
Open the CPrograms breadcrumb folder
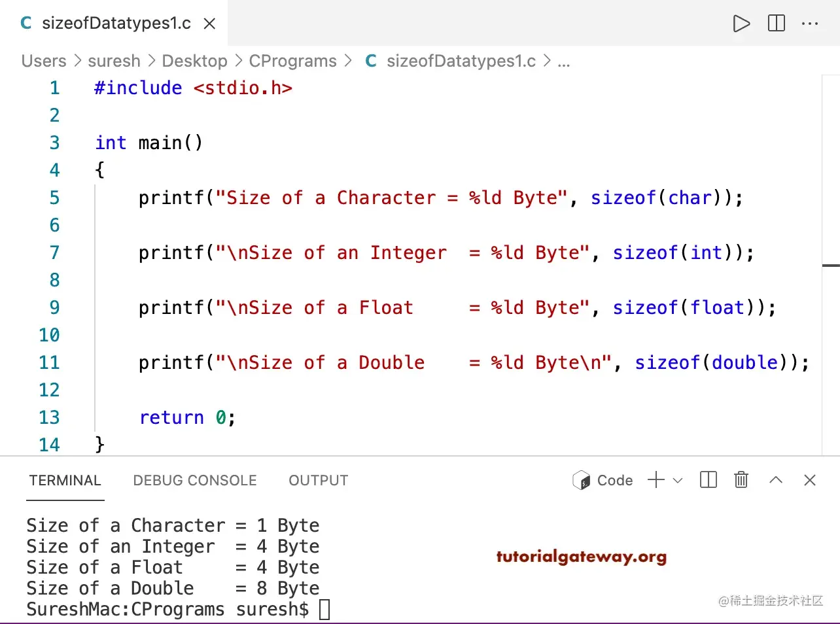(x=292, y=61)
